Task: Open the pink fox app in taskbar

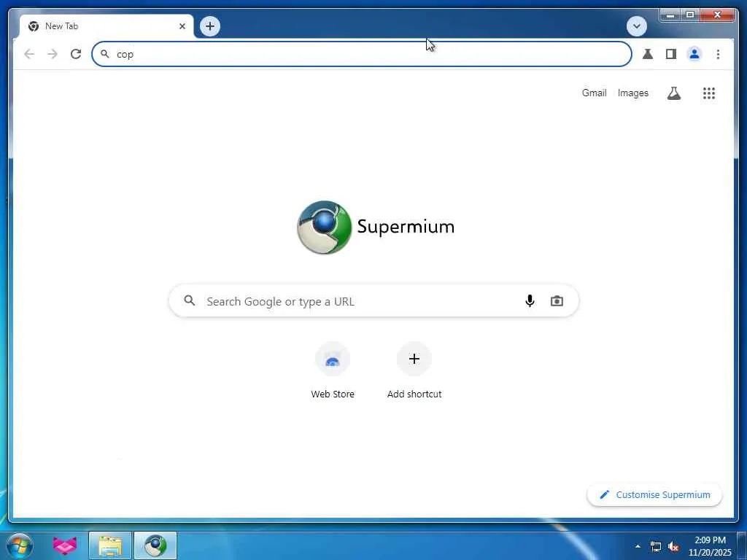Action: pos(65,545)
